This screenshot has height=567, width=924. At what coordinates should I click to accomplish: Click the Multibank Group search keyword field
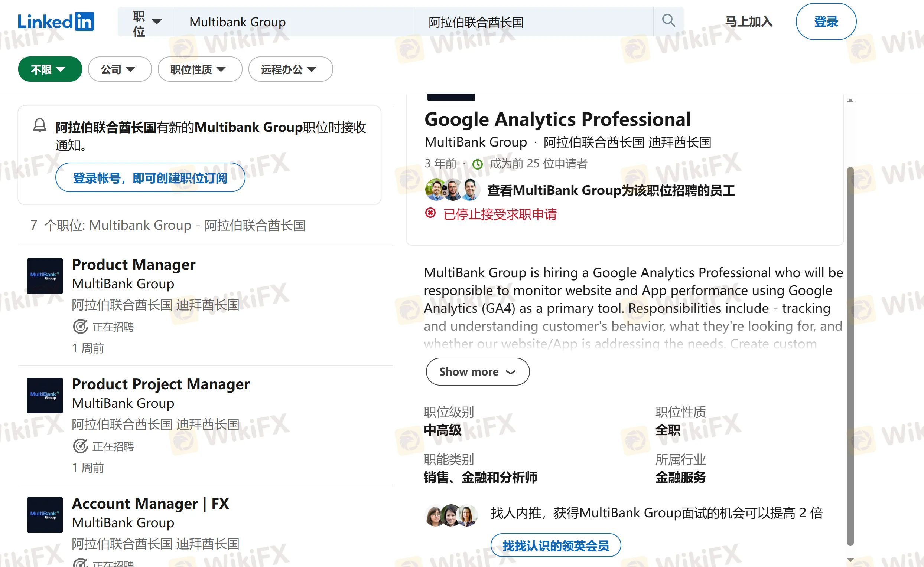(x=295, y=22)
